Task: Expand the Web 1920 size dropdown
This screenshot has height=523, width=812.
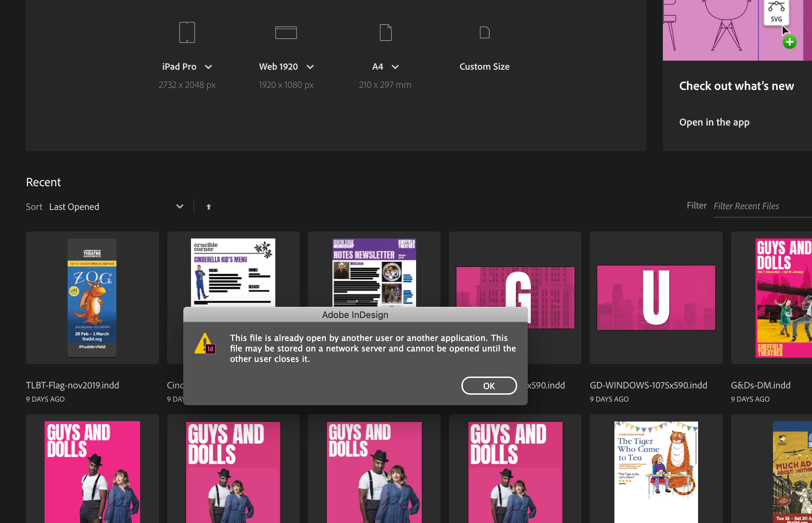Action: pos(310,67)
